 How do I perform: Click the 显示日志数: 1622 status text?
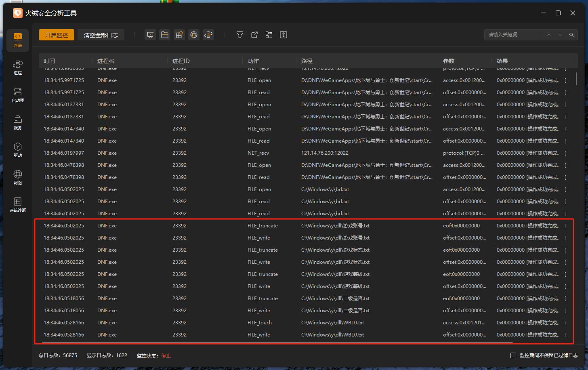click(x=107, y=355)
